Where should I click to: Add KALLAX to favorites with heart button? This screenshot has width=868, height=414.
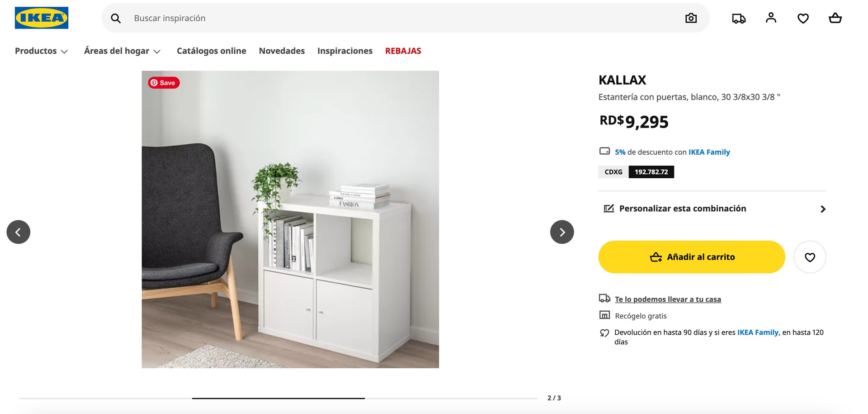coord(810,257)
